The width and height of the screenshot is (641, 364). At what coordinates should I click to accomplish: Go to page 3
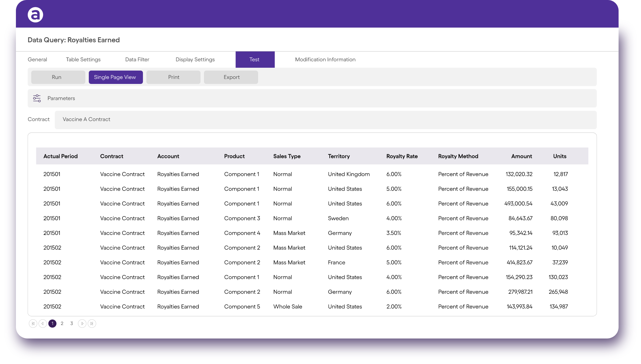click(x=72, y=324)
